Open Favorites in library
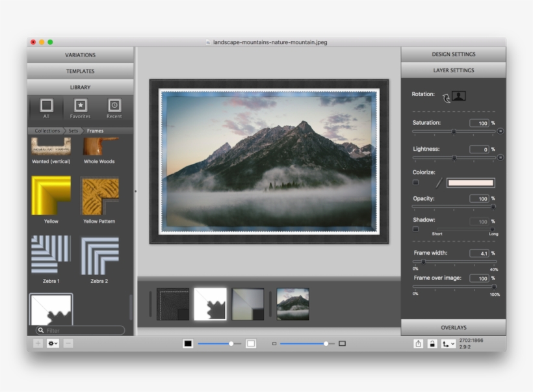The height and width of the screenshot is (392, 533). point(80,108)
